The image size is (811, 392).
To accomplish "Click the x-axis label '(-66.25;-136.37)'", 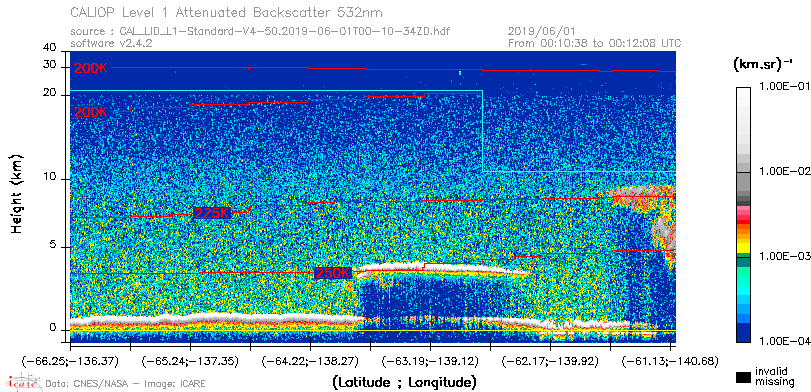I will 70,361.
